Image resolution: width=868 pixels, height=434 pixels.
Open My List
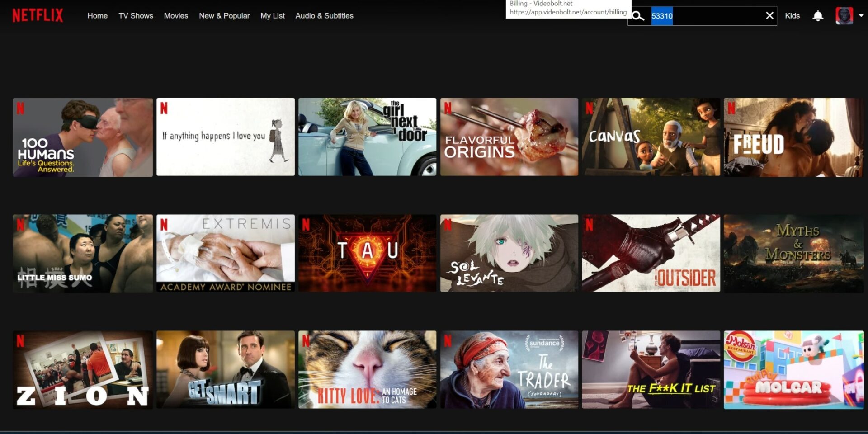tap(273, 15)
